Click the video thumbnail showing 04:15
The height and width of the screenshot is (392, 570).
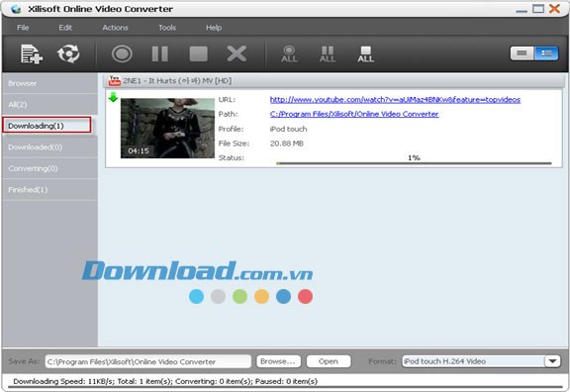tap(167, 129)
